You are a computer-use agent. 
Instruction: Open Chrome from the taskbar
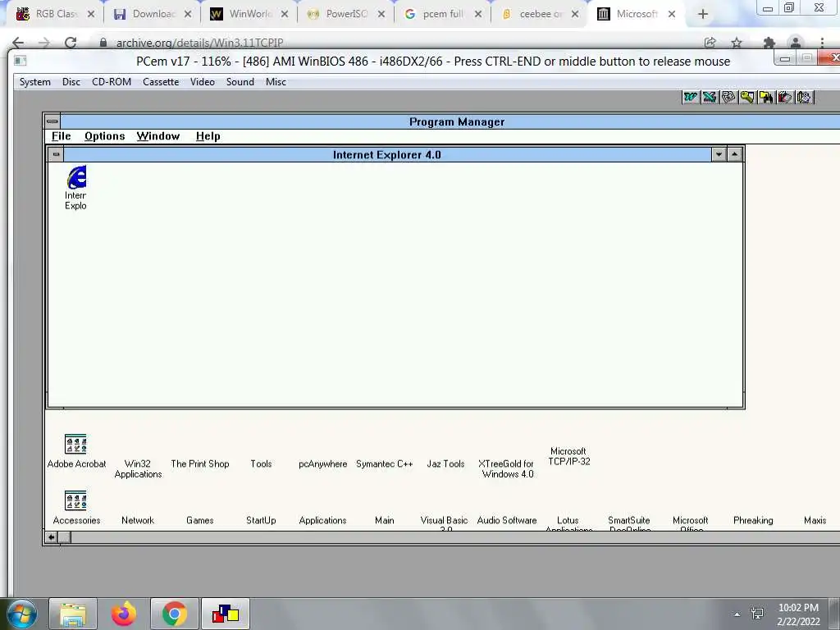[174, 614]
